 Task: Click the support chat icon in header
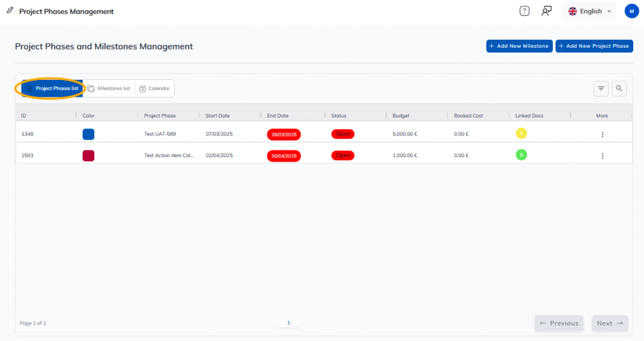(x=547, y=11)
